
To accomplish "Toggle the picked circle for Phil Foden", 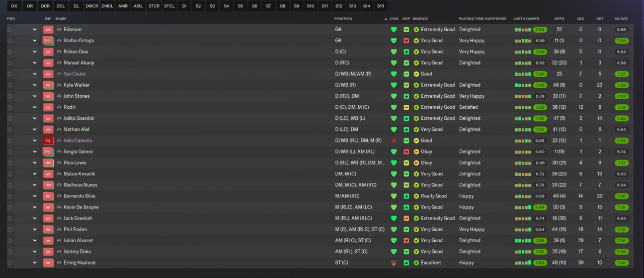I will (10, 230).
